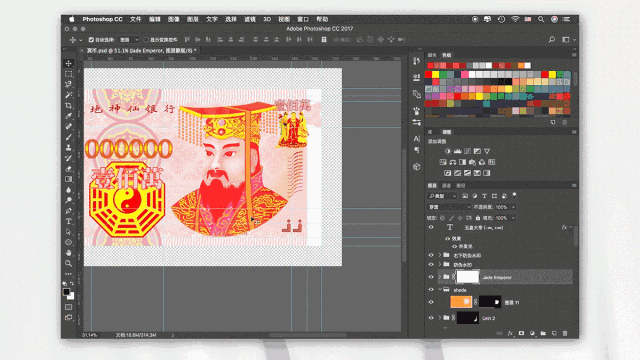Select the Magic Wand tool
Viewport: 640px width, 360px height.
click(x=69, y=95)
